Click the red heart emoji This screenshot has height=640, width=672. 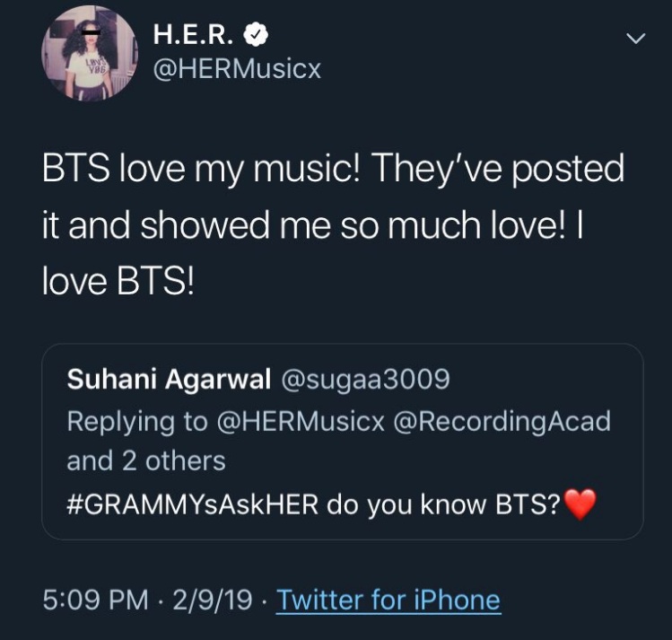pyautogui.click(x=580, y=505)
